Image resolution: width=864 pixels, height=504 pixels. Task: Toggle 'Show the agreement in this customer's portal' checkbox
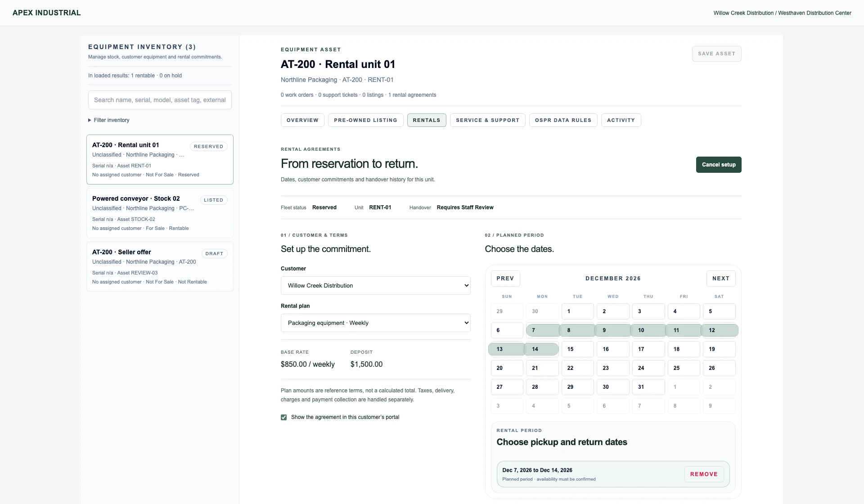click(283, 417)
